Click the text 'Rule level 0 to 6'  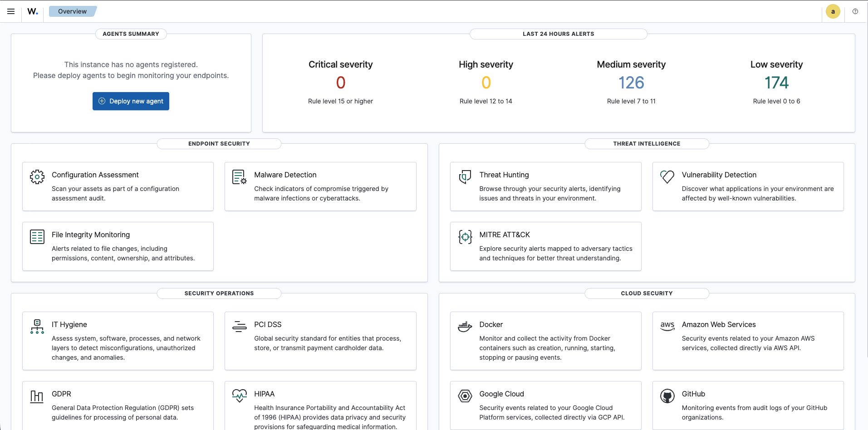pos(776,101)
